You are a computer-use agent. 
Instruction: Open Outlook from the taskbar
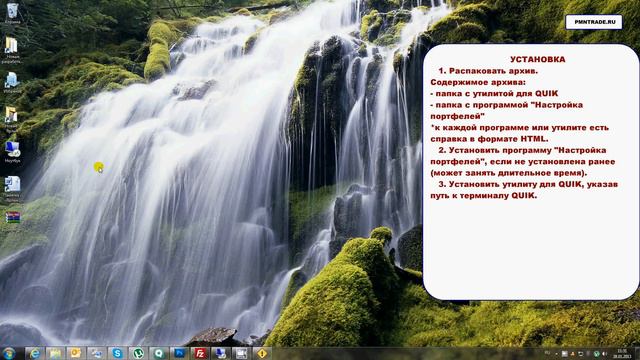click(76, 353)
